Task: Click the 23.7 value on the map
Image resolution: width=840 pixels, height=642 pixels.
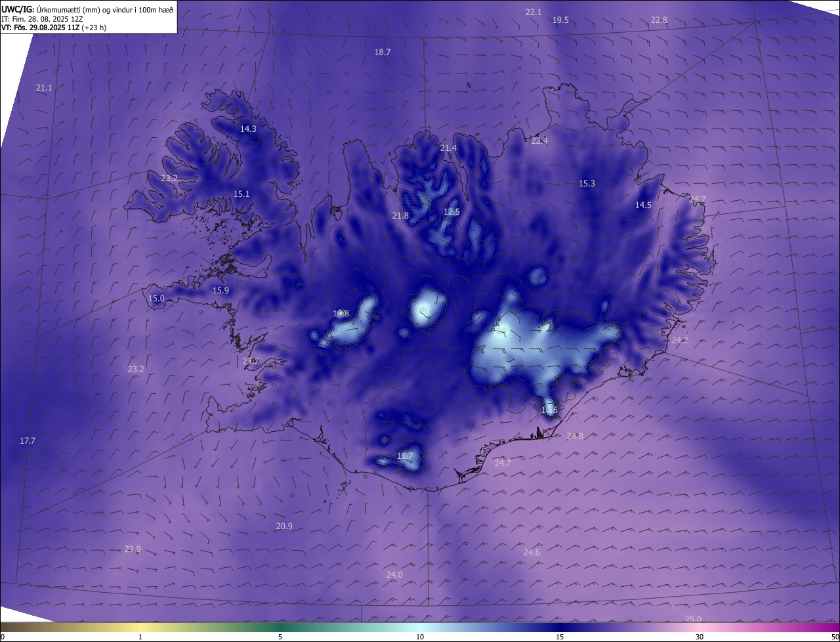Action: (x=251, y=362)
